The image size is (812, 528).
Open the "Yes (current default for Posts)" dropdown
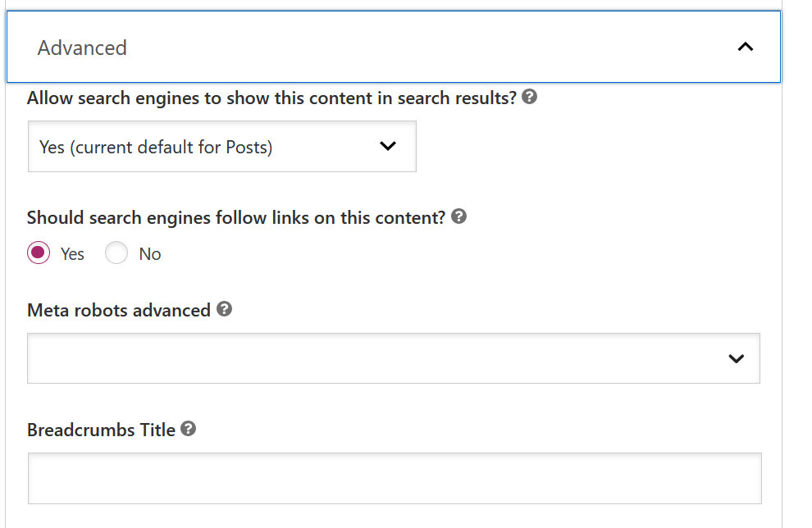pos(221,147)
